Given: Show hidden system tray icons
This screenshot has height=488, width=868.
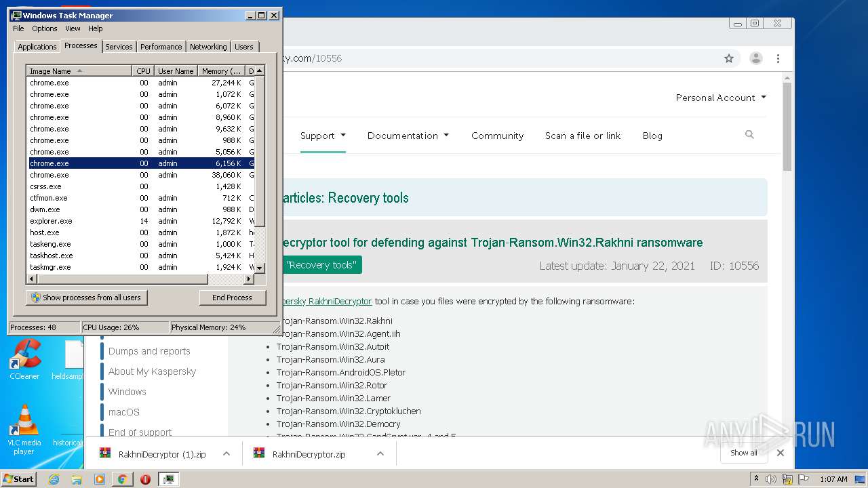Looking at the screenshot, I should point(756,479).
